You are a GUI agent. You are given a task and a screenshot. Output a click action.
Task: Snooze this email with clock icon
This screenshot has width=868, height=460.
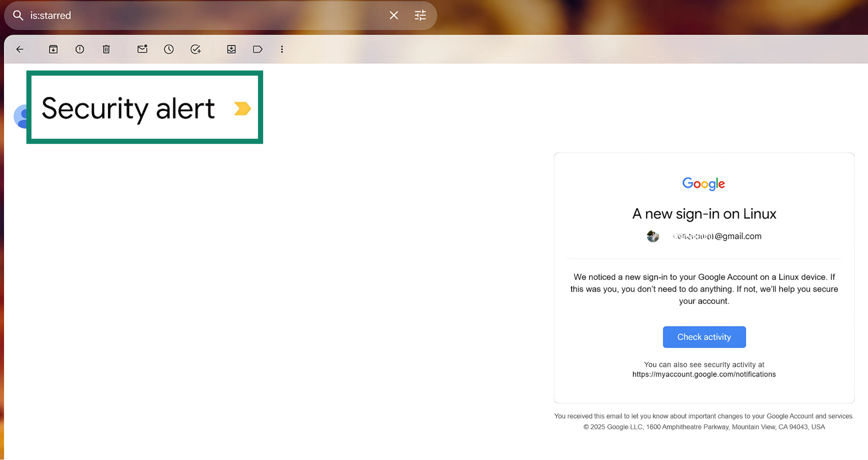point(169,49)
